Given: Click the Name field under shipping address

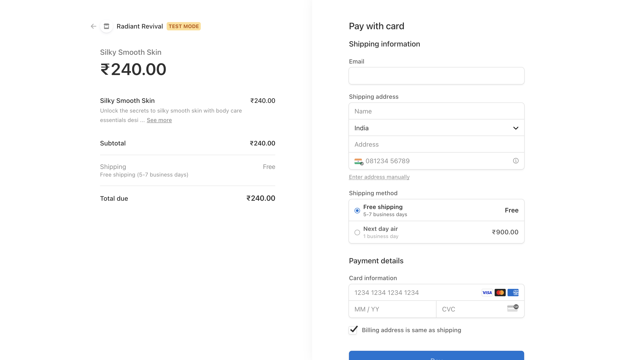Looking at the screenshot, I should pyautogui.click(x=436, y=111).
